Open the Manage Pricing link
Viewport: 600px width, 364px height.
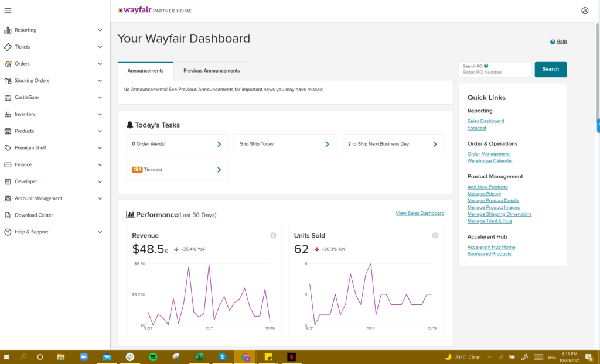[484, 194]
